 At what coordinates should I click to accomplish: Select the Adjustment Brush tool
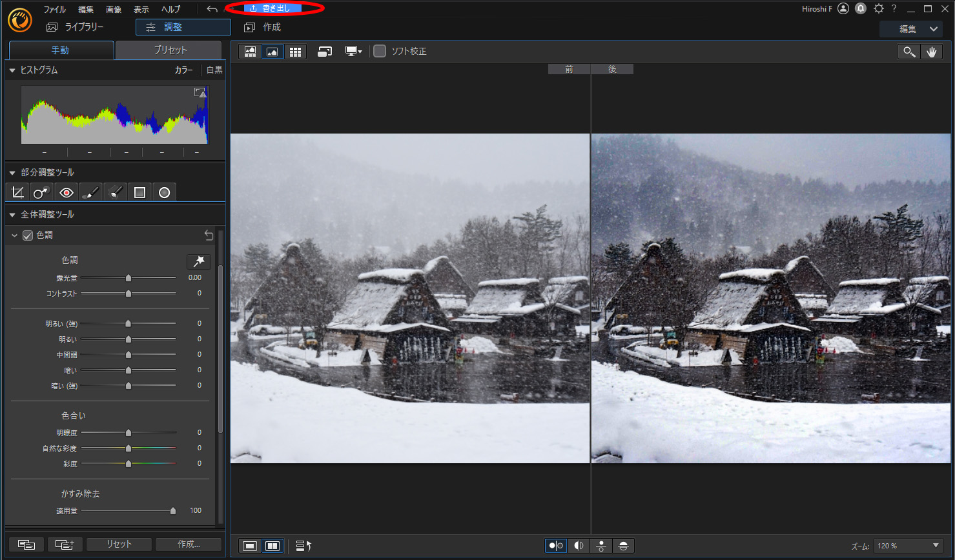[91, 192]
